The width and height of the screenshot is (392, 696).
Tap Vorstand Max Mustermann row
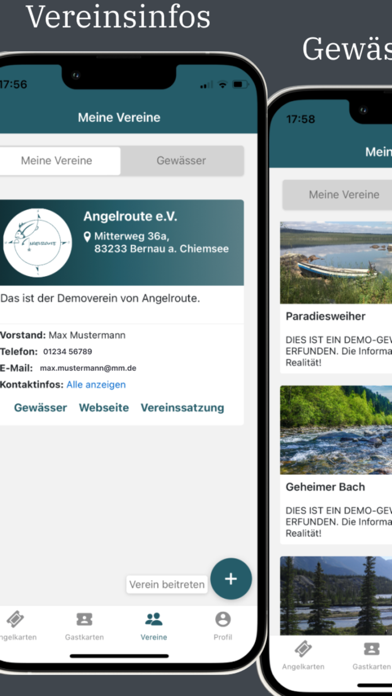pyautogui.click(x=63, y=335)
